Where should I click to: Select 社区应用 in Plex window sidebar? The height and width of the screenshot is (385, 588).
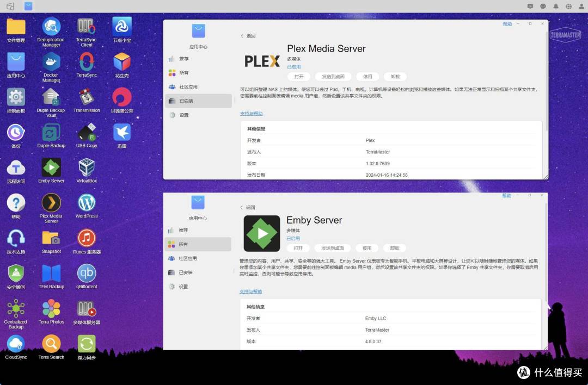click(x=198, y=87)
